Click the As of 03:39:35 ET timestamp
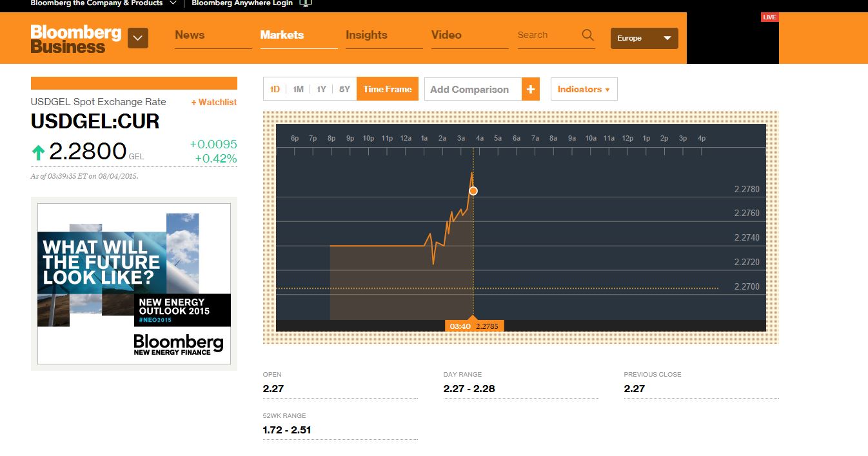The width and height of the screenshot is (868, 456). tap(84, 176)
